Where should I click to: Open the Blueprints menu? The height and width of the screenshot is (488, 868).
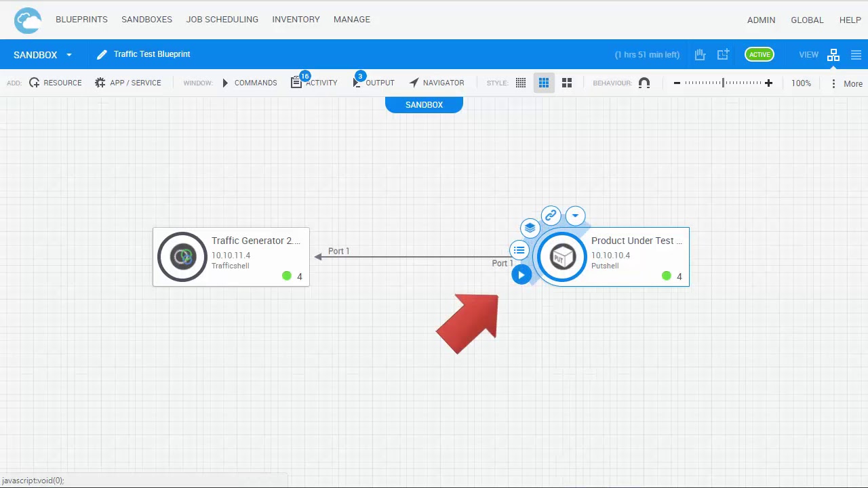[x=81, y=20]
